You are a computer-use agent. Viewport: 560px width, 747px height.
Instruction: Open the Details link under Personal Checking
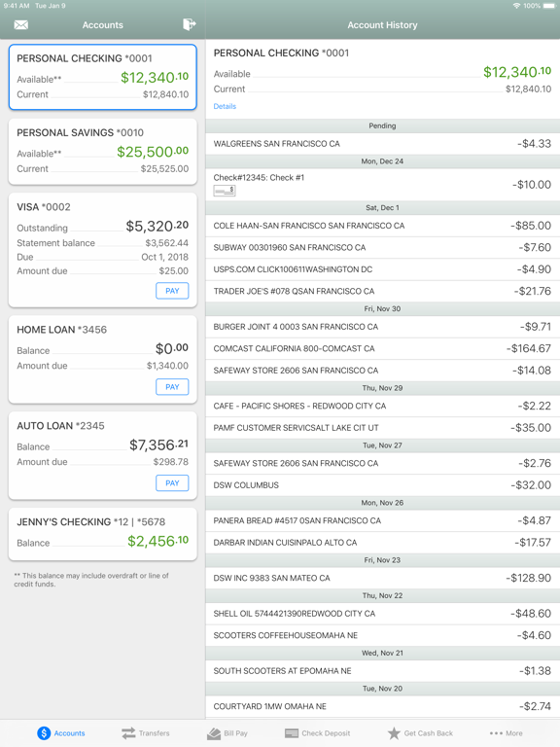coord(225,106)
